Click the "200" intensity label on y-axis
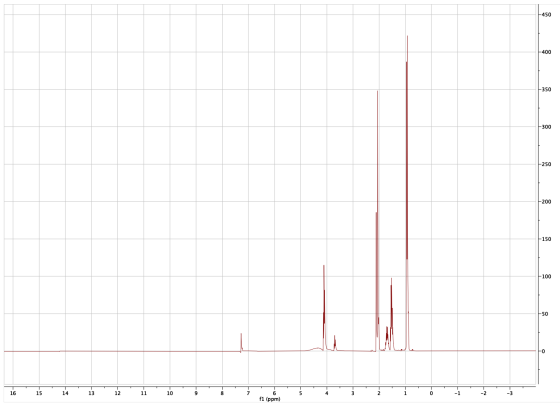 [546, 202]
